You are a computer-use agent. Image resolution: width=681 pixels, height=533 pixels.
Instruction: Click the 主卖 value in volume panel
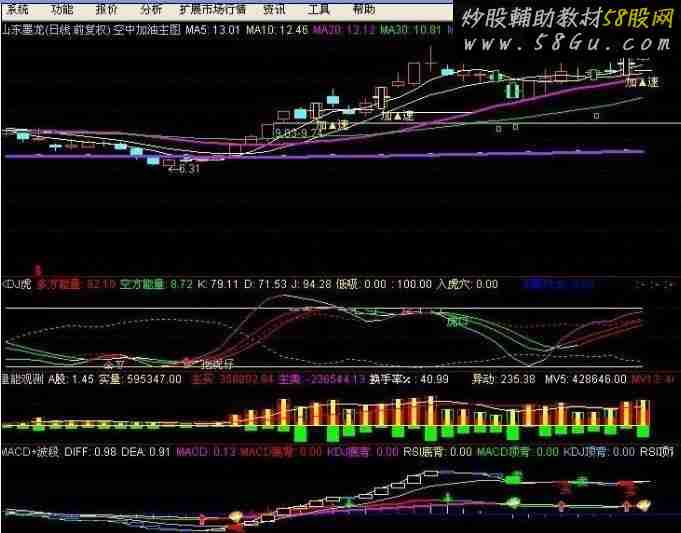pyautogui.click(x=322, y=379)
